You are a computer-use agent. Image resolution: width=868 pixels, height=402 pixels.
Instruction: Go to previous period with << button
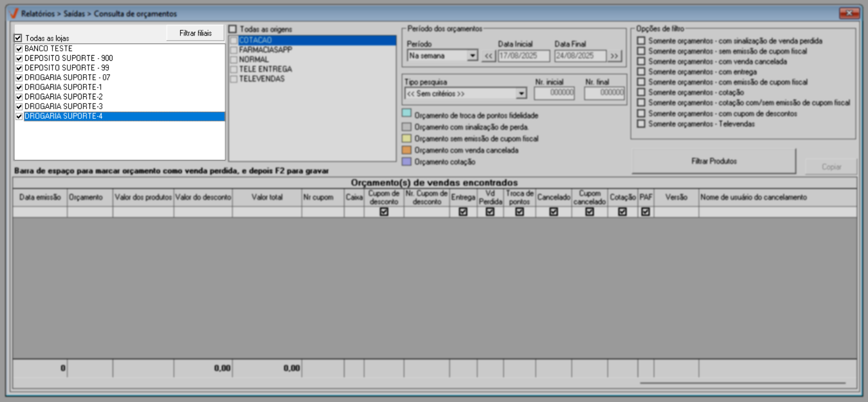(x=489, y=56)
